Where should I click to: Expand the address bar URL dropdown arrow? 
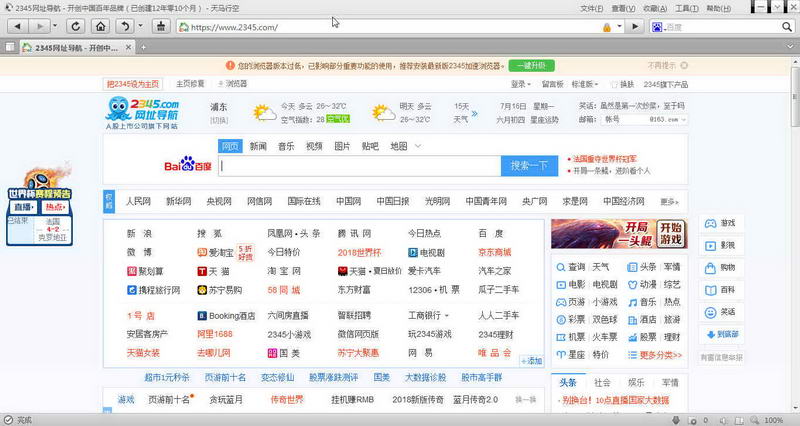[619, 27]
